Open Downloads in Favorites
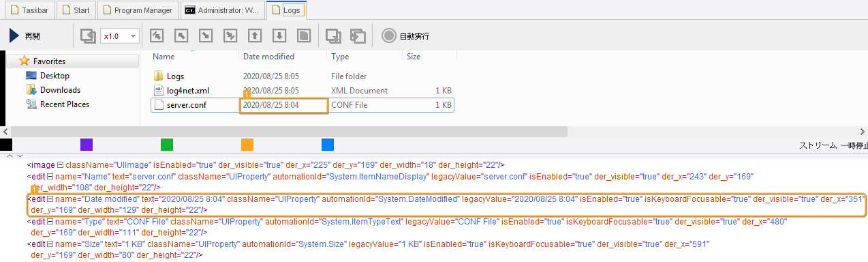The image size is (868, 262). pyautogui.click(x=53, y=90)
